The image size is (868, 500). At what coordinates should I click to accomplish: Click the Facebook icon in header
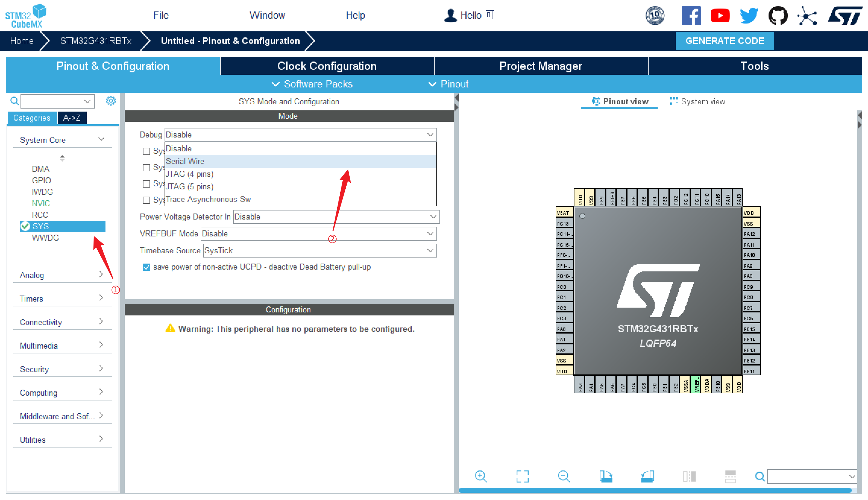point(691,15)
